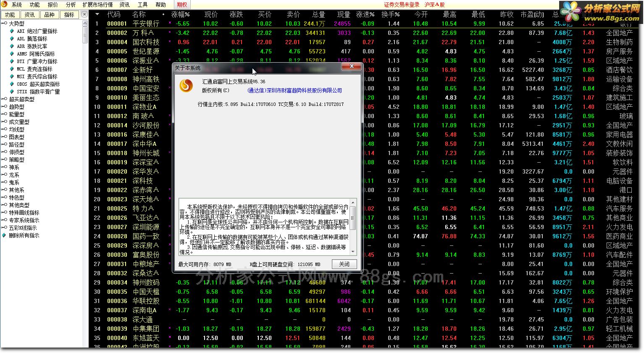The image size is (644, 353).
Task: Sort by the 涨幅% column header
Action: [x=181, y=14]
